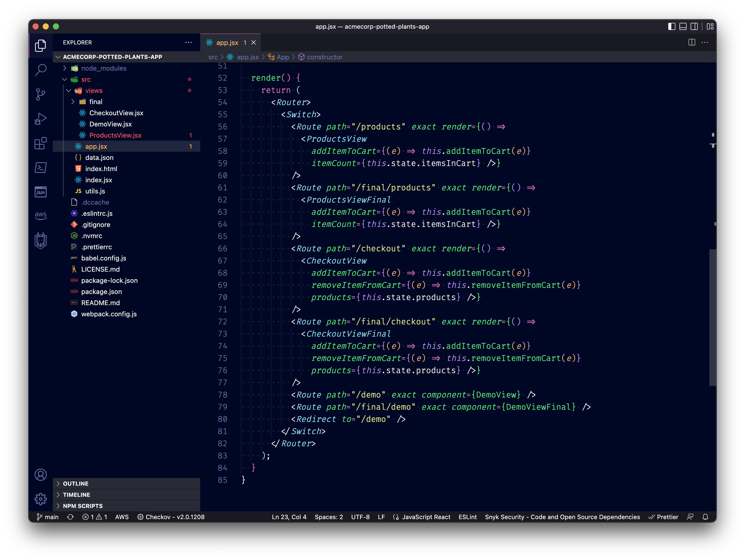The width and height of the screenshot is (745, 560).
Task: Select ProductsView.jsx in the explorer
Action: point(115,135)
